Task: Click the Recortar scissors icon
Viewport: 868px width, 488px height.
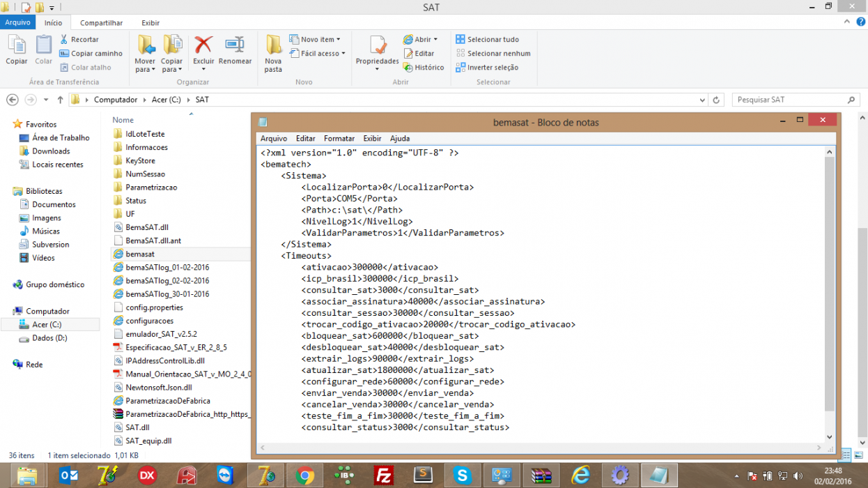Action: 64,40
